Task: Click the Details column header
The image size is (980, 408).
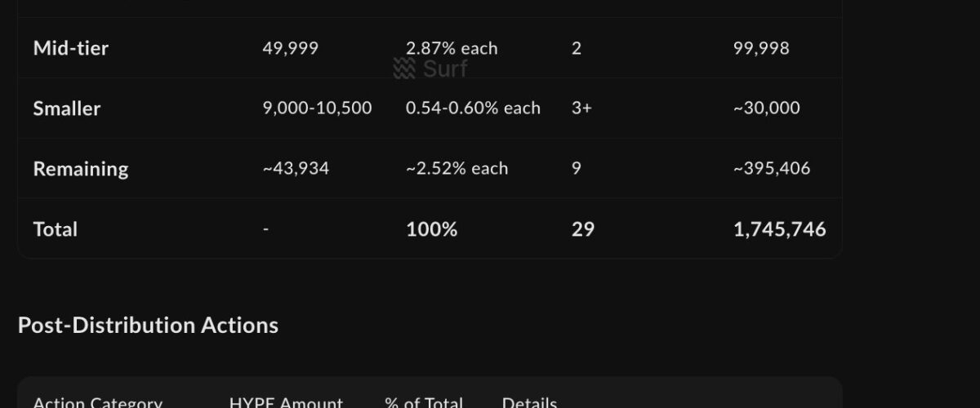Action: [529, 403]
